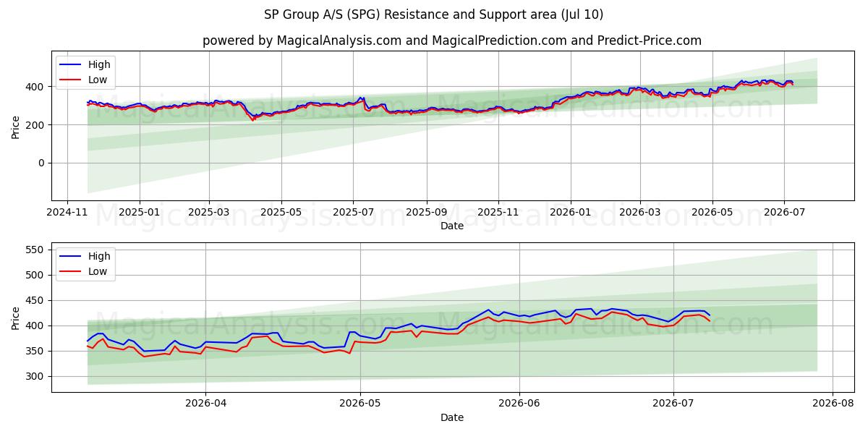Click the '2026-05' tick label in top chart

click(712, 213)
